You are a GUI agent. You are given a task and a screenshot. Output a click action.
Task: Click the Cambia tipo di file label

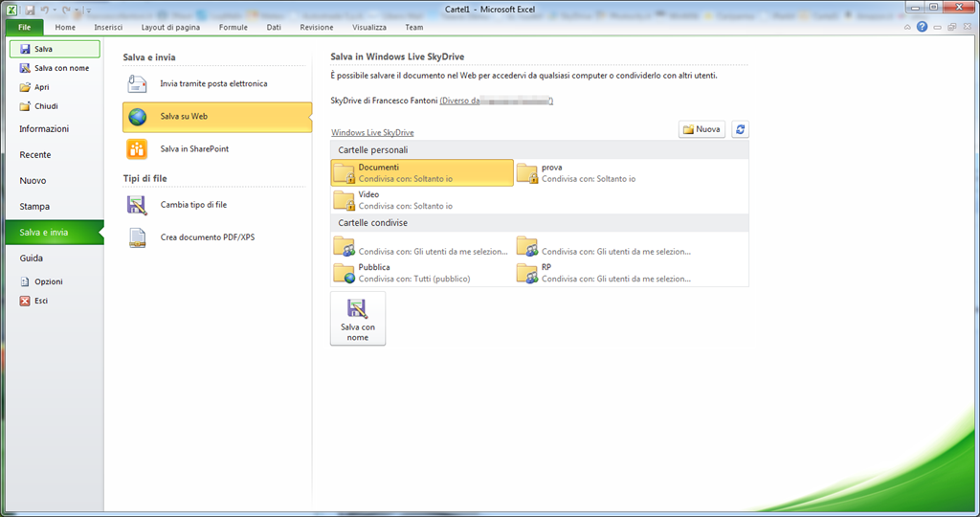tap(193, 205)
